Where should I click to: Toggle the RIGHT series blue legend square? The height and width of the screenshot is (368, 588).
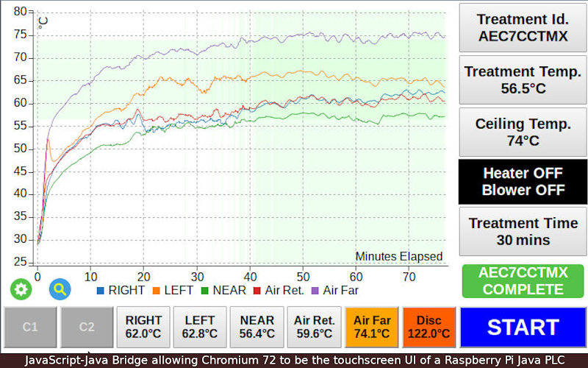100,290
